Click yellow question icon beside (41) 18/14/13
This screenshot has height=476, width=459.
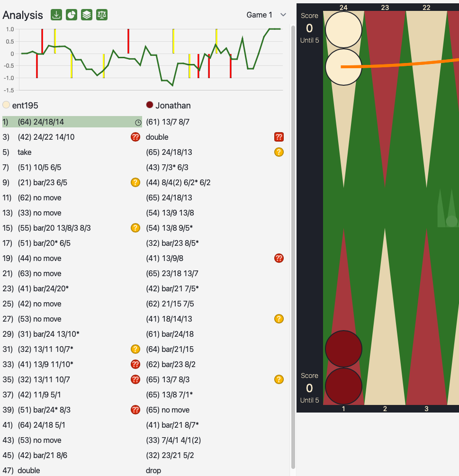tap(279, 319)
